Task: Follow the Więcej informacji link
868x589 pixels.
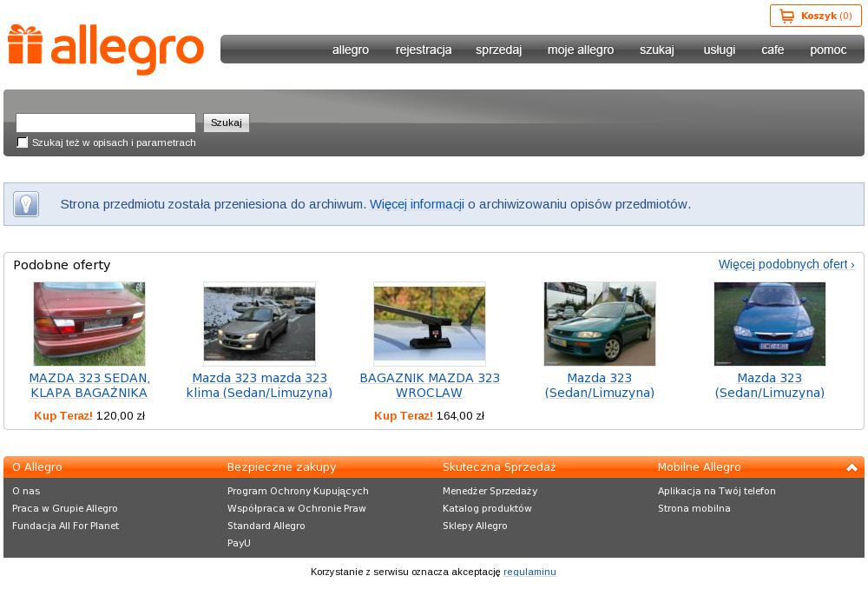Action: pos(417,204)
